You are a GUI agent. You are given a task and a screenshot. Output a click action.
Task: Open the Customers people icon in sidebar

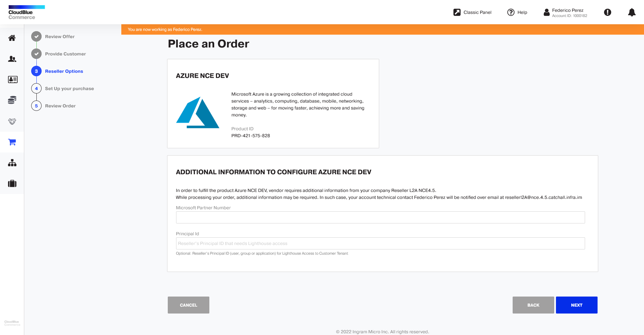[12, 59]
